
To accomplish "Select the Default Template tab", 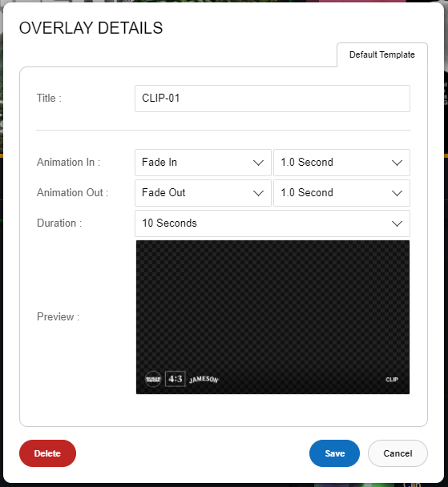I will click(x=382, y=54).
